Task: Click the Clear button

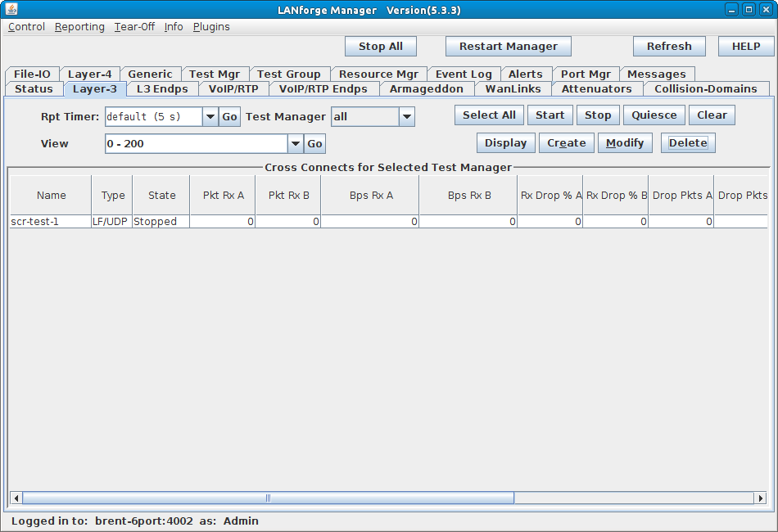Action: tap(712, 115)
